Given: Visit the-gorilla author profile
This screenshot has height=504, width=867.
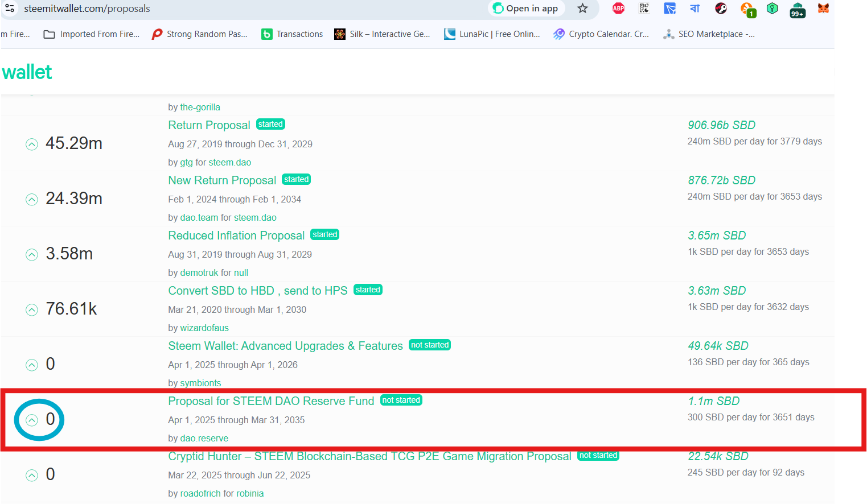Looking at the screenshot, I should pos(200,107).
